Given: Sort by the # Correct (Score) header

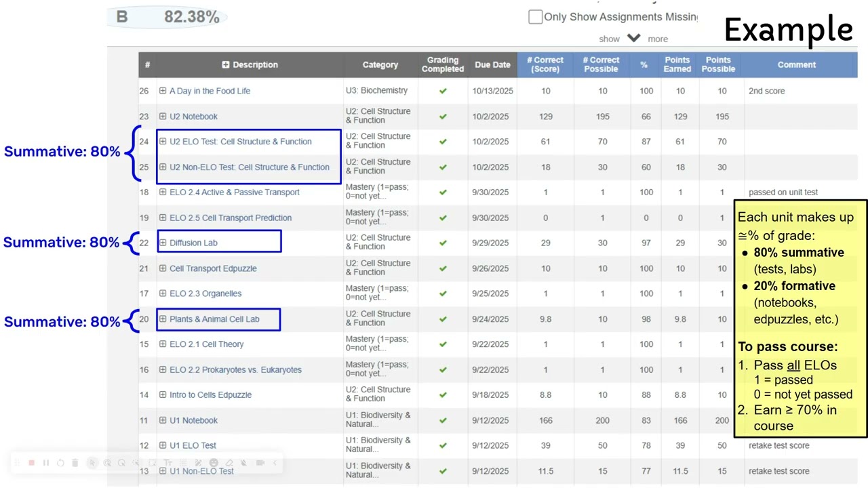Looking at the screenshot, I should [545, 64].
